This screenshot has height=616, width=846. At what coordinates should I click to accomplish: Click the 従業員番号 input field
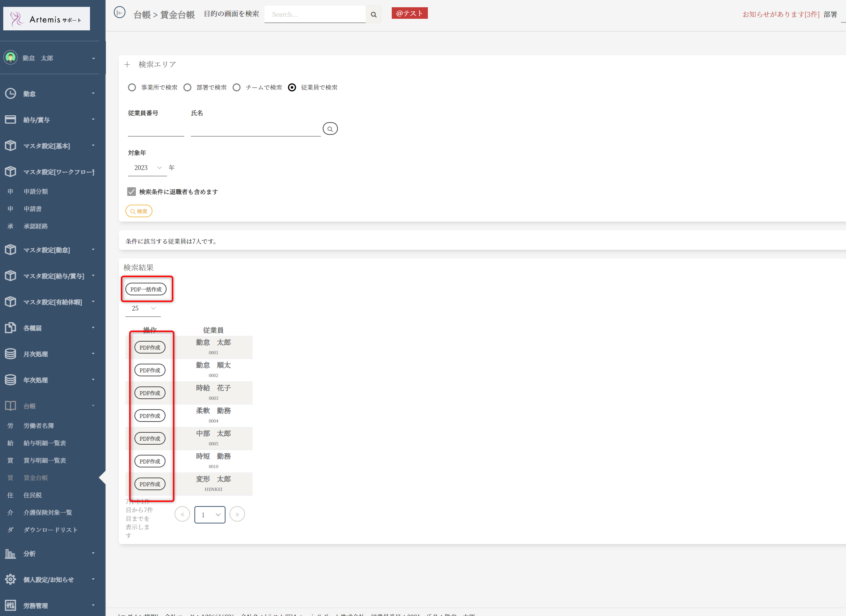tap(155, 129)
